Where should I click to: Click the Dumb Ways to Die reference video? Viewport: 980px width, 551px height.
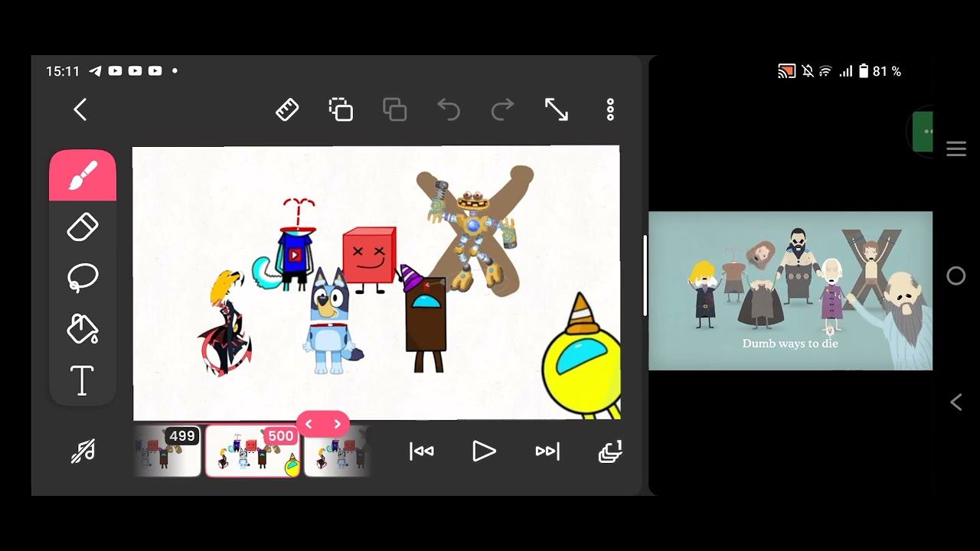click(790, 291)
